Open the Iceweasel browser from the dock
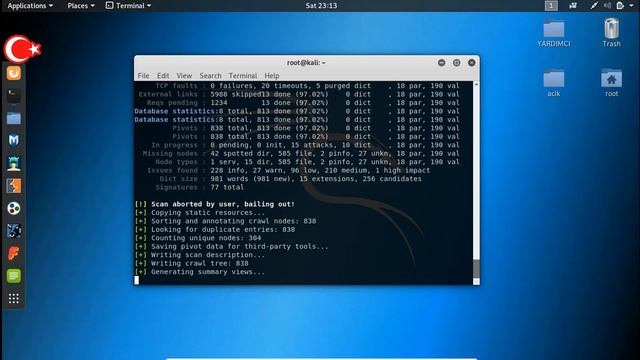Image resolution: width=640 pixels, height=360 pixels. [x=13, y=73]
